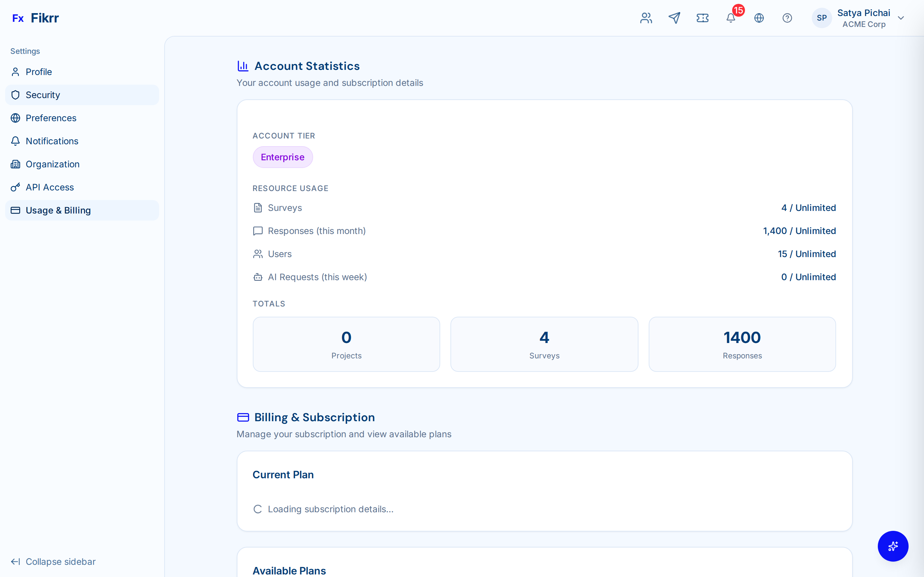Open the users/team icon in the top bar
The width and height of the screenshot is (924, 577).
point(646,18)
